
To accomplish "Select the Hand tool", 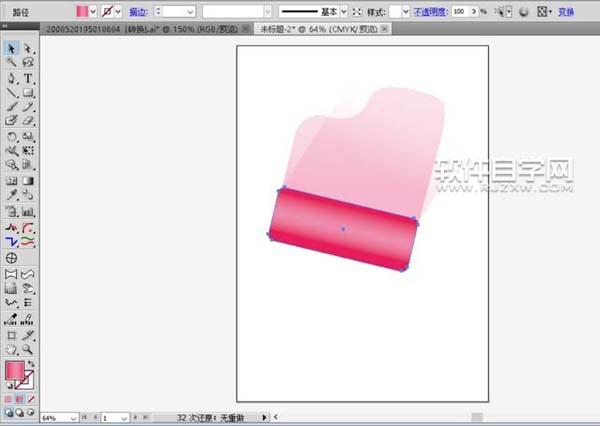I will [11, 350].
